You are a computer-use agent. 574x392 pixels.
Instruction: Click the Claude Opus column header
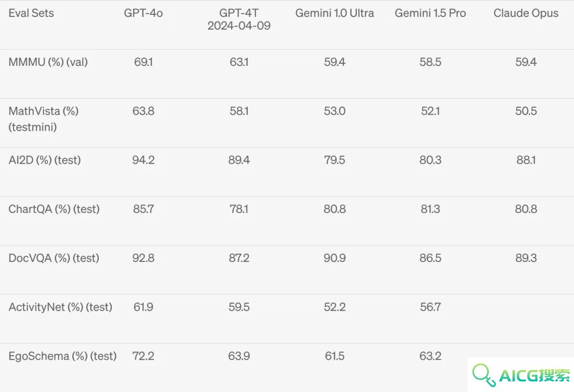[x=526, y=13]
